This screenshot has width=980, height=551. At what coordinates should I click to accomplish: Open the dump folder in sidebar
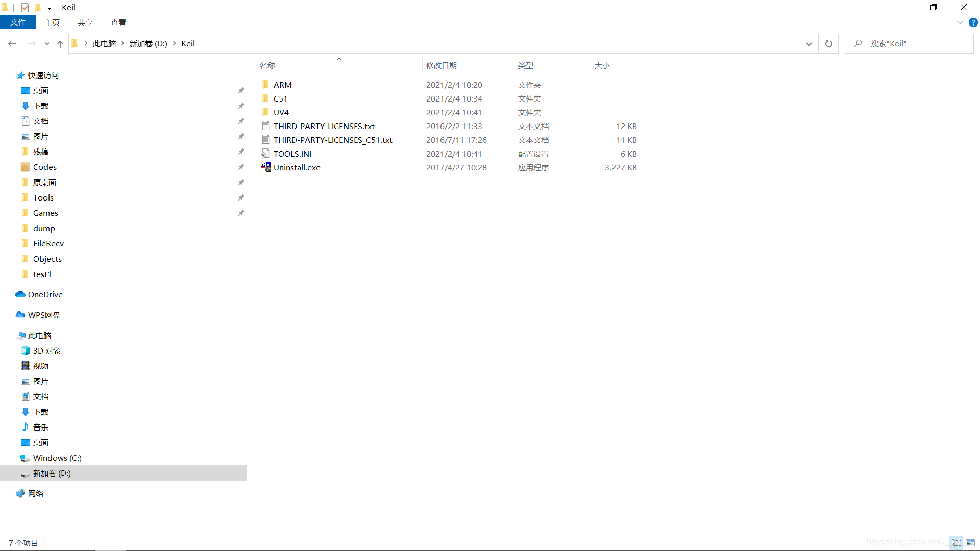pos(44,228)
